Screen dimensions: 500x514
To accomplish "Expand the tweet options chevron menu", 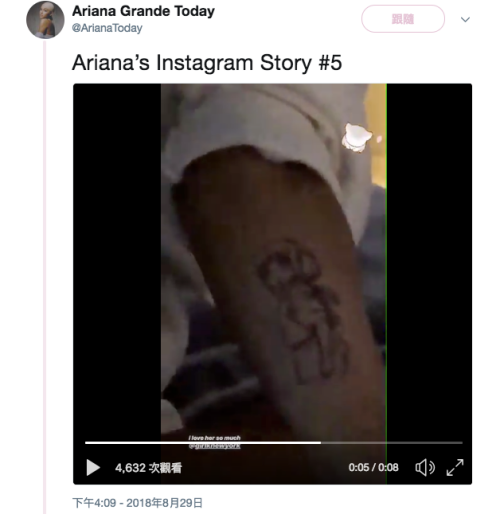I will pyautogui.click(x=465, y=20).
